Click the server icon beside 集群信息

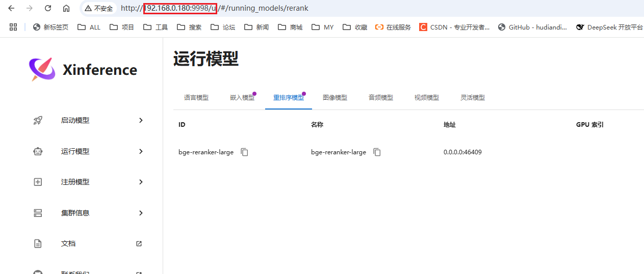pyautogui.click(x=38, y=213)
